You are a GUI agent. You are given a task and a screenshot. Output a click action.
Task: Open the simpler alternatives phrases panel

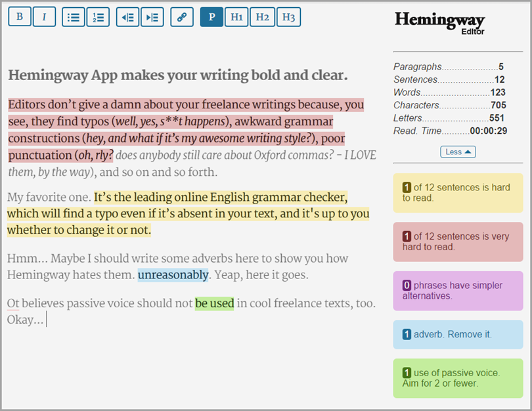(458, 291)
